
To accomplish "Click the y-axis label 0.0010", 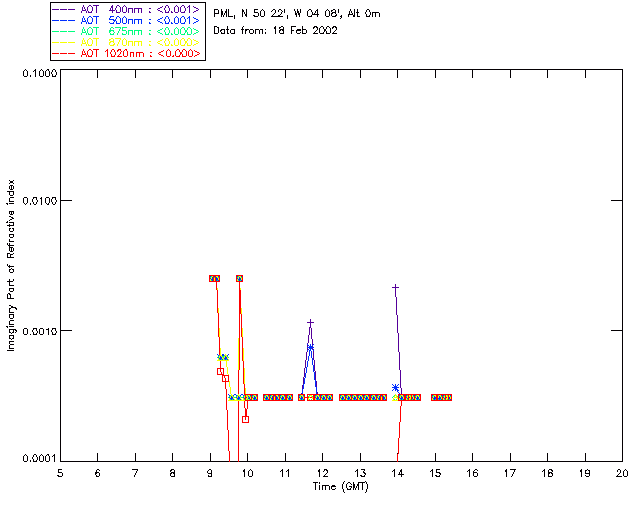I will 40,331.
